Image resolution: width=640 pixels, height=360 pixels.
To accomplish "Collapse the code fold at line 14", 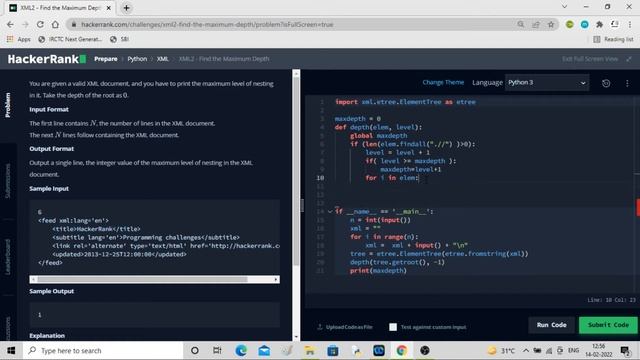I will coord(330,211).
